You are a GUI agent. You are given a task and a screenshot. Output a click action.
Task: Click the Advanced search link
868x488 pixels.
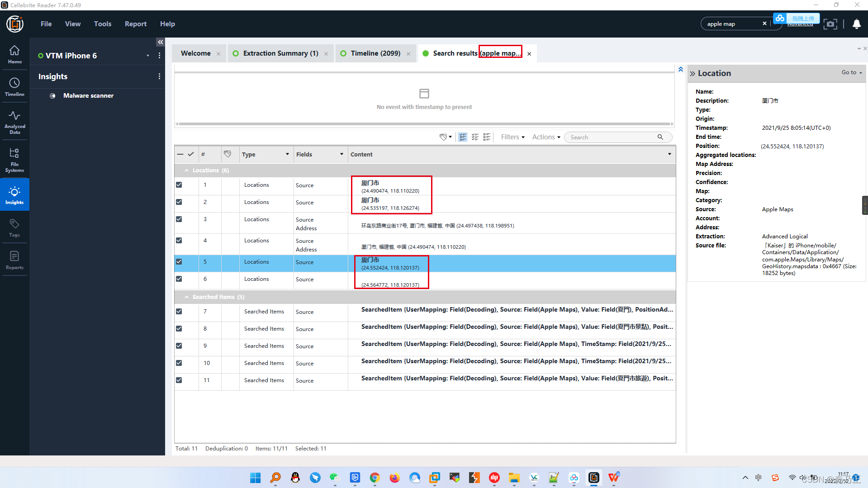click(800, 24)
